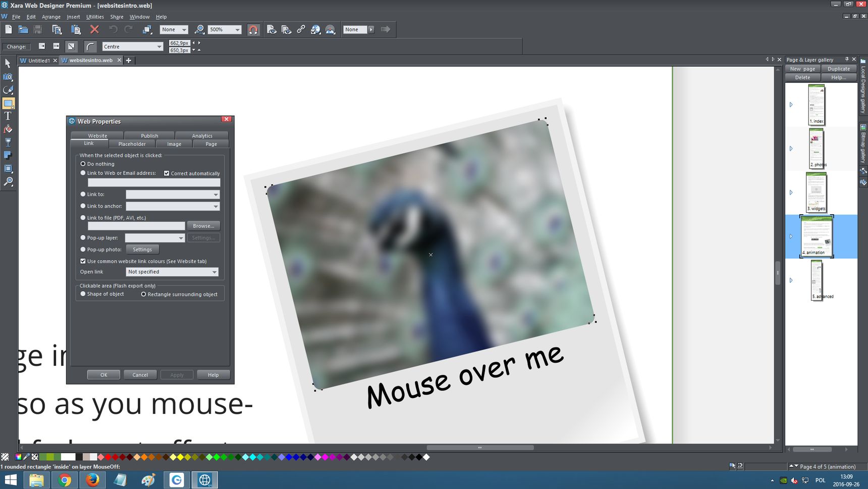Create a new document from toolbar
This screenshot has width=868, height=489.
coord(9,30)
